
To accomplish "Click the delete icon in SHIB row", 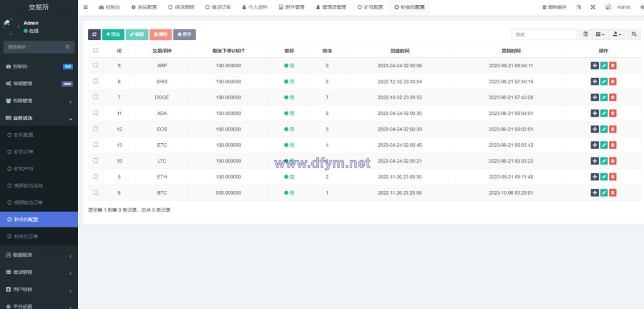I will (x=613, y=81).
